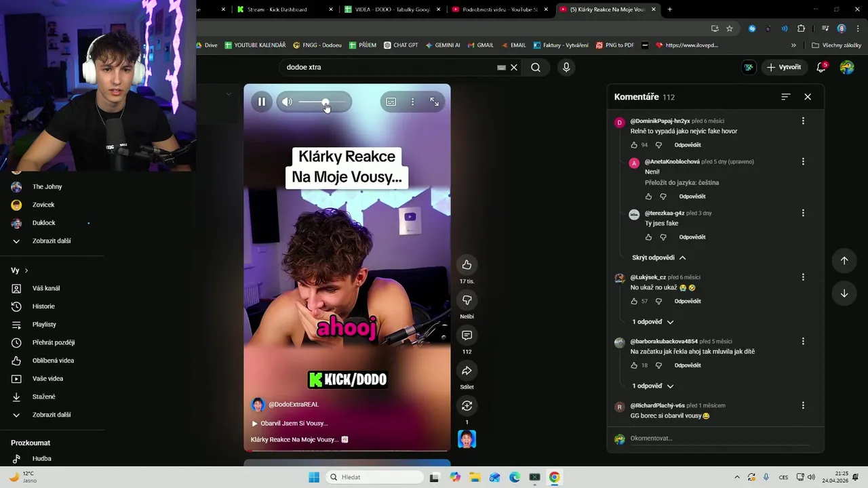Viewport: 868px width, 488px height.
Task: Open comments button showing 112
Action: [x=467, y=335]
